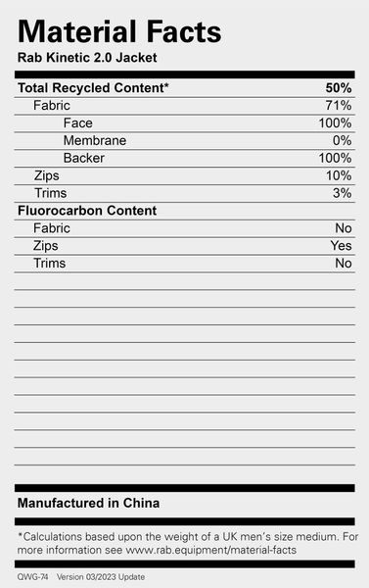Image resolution: width=369 pixels, height=588 pixels.
Task: Click the fluorocarbon Fabric No value
Action: point(344,228)
